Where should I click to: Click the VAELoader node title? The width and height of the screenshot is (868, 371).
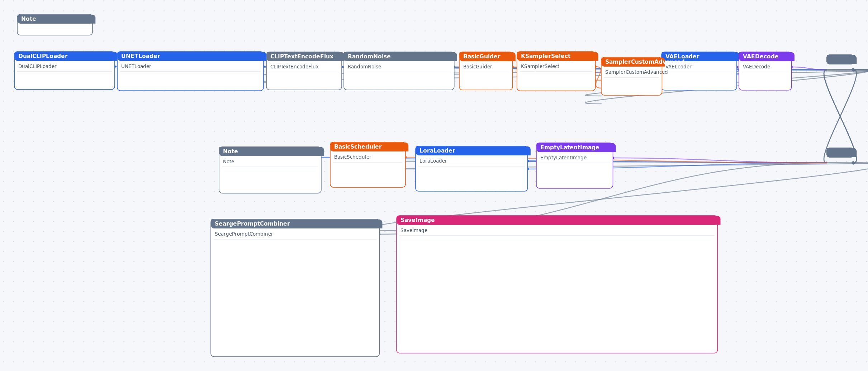pos(700,57)
